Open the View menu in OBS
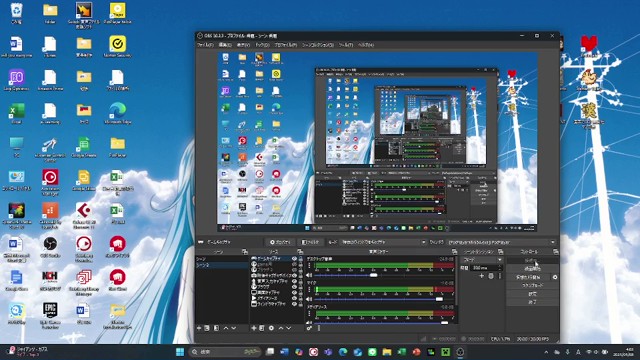This screenshot has width=640, height=360. pos(243,45)
